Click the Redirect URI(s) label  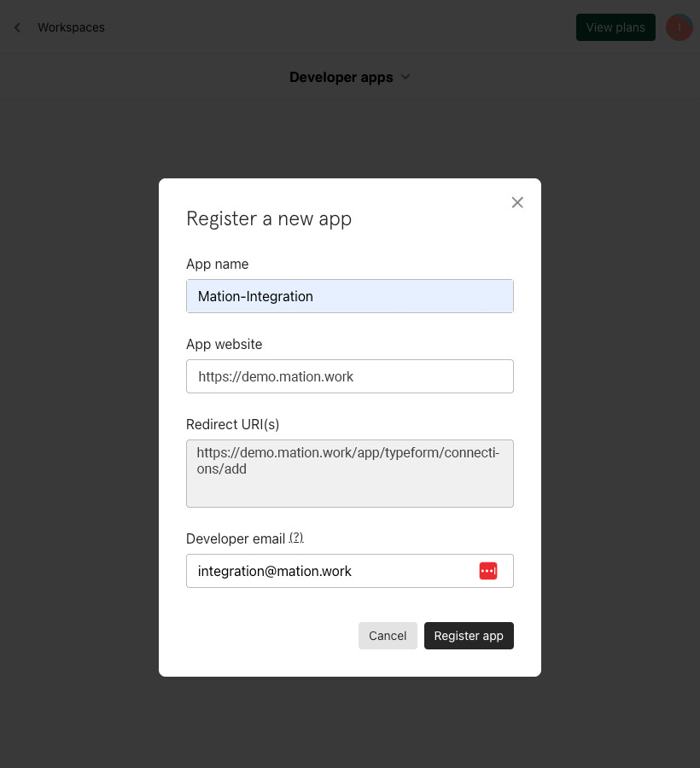(x=233, y=425)
